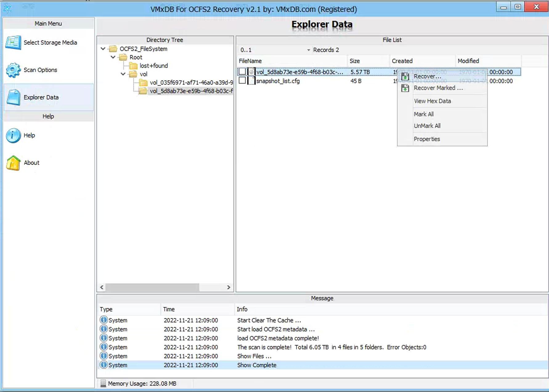
Task: Click the OCFS2_FileSystem folder icon
Action: coord(113,49)
